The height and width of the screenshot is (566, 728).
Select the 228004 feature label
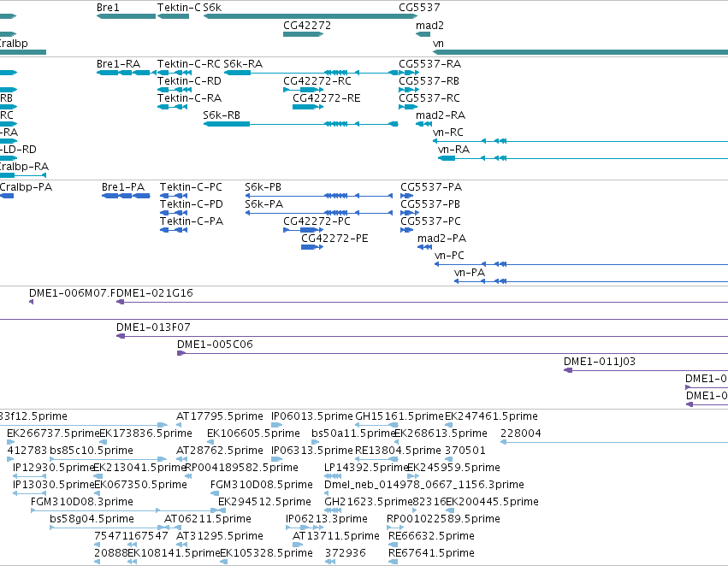click(521, 433)
